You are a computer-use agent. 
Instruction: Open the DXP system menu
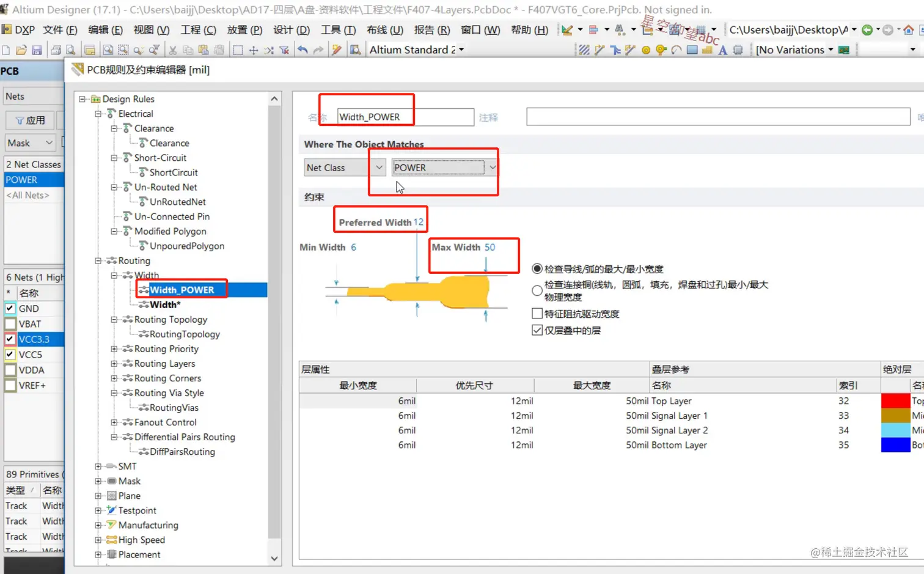pos(18,30)
